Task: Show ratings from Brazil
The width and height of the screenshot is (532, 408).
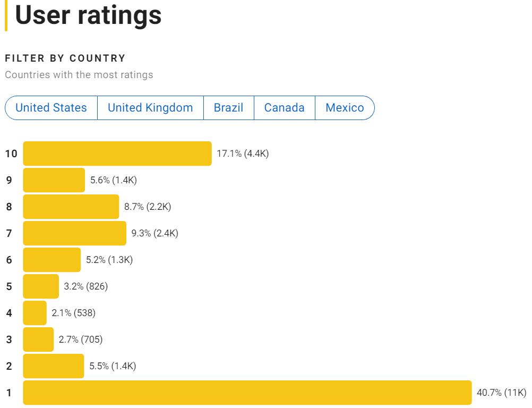Action: 228,108
